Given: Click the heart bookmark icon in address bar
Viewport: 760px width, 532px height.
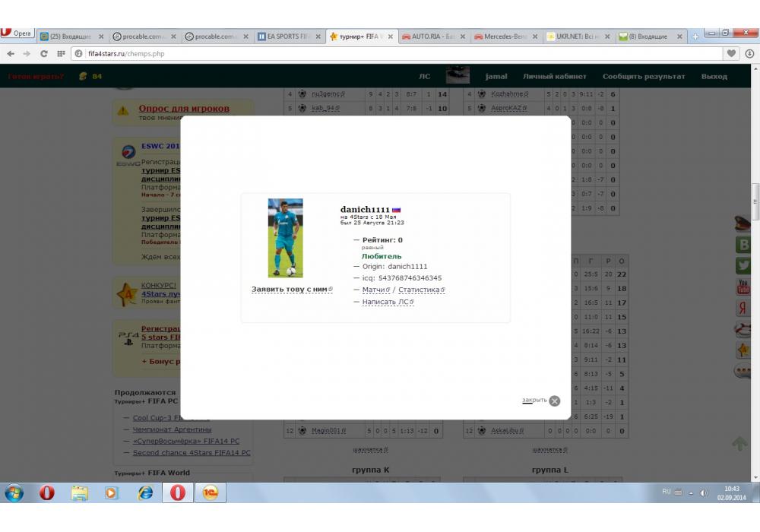Looking at the screenshot, I should pyautogui.click(x=732, y=54).
